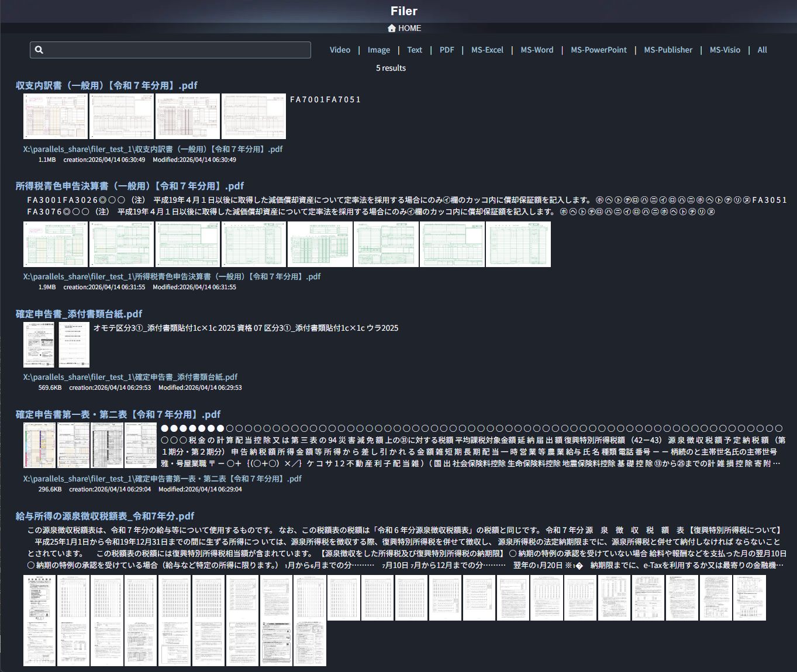797x672 pixels.
Task: View first page thumbnail of 収支内訳書
Action: click(x=56, y=116)
